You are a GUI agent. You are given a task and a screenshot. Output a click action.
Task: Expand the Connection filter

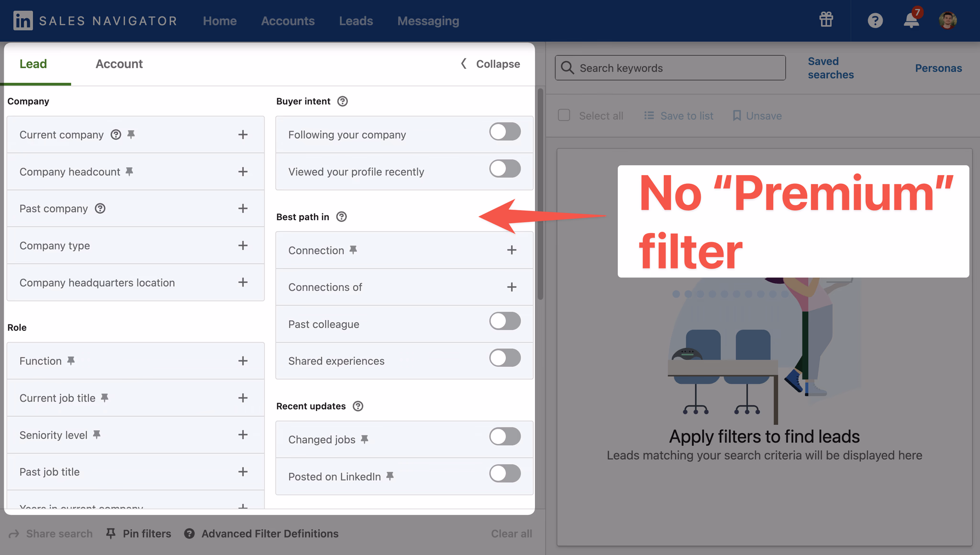pyautogui.click(x=512, y=250)
